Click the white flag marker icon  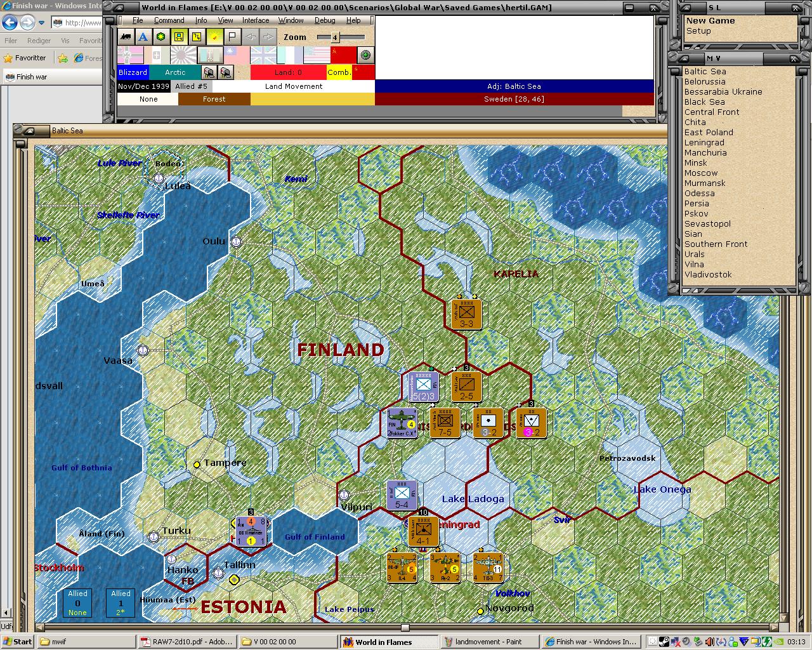pos(232,37)
